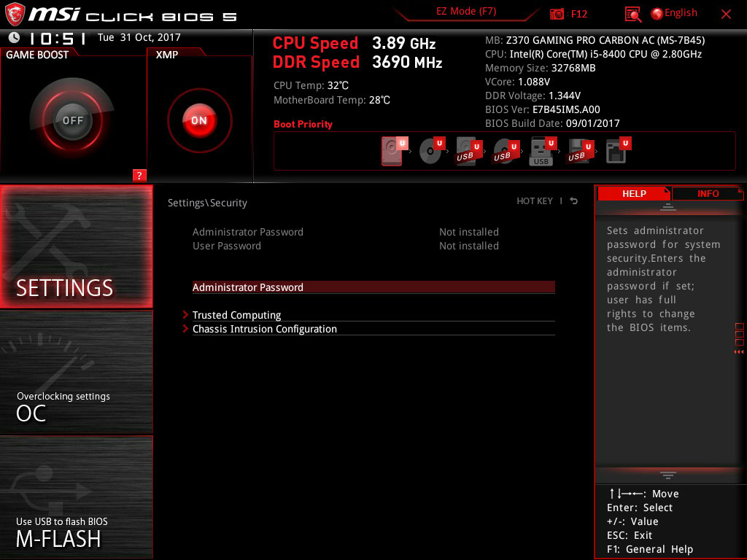Screen dimensions: 747x560
Task: Click the CPU Speed 3.89 GHz readout
Action: point(354,43)
